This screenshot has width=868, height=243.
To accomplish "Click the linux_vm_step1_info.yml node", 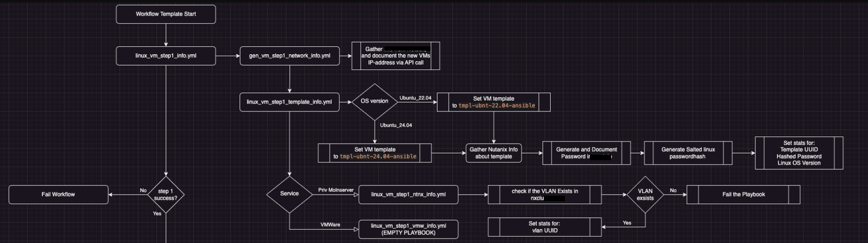I will (x=166, y=56).
